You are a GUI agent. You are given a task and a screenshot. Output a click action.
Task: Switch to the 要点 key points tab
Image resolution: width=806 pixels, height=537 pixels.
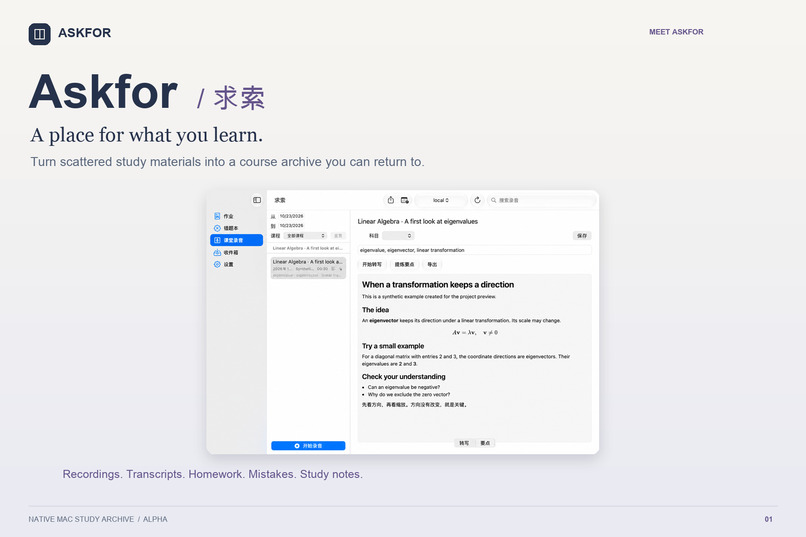[485, 443]
